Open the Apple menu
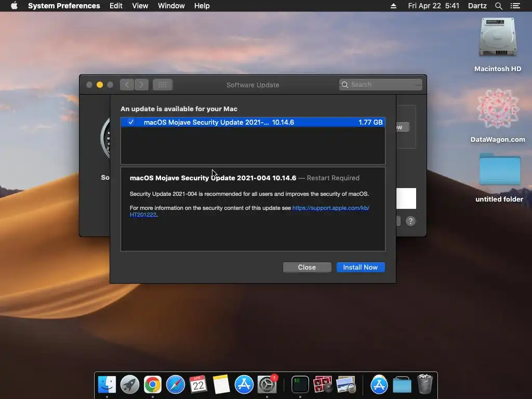Viewport: 532px width, 399px height. pyautogui.click(x=14, y=6)
